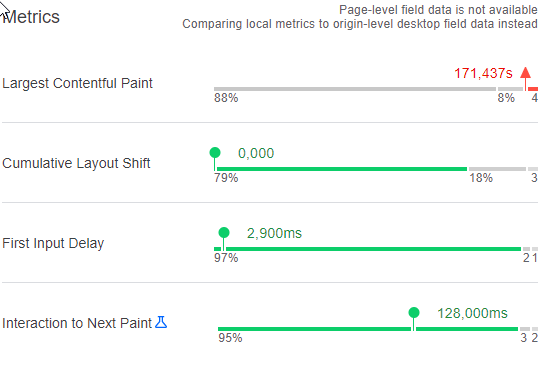
Task: Click the Interaction to Next Paint flask icon
Action: pyautogui.click(x=161, y=322)
